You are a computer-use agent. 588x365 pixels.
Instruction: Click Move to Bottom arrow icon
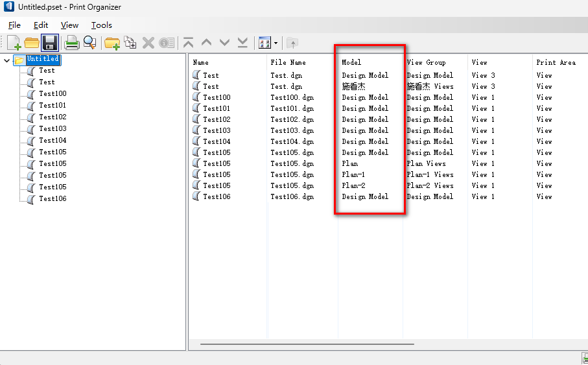click(x=242, y=43)
